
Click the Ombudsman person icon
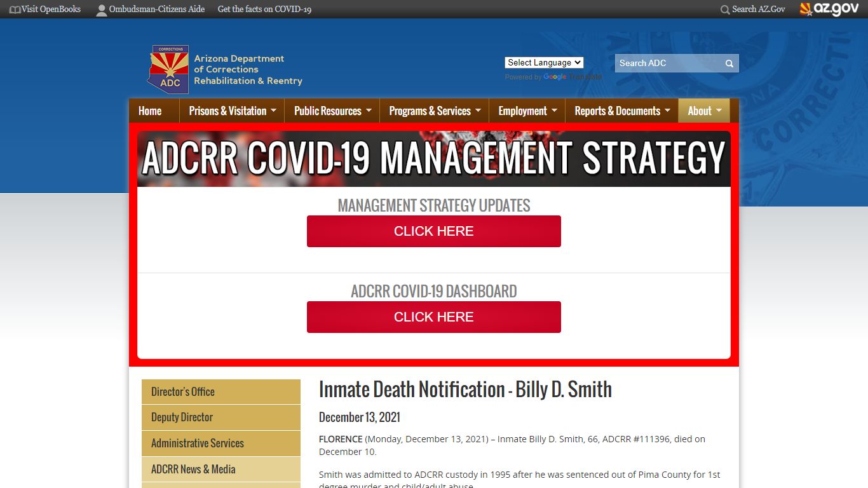(102, 10)
